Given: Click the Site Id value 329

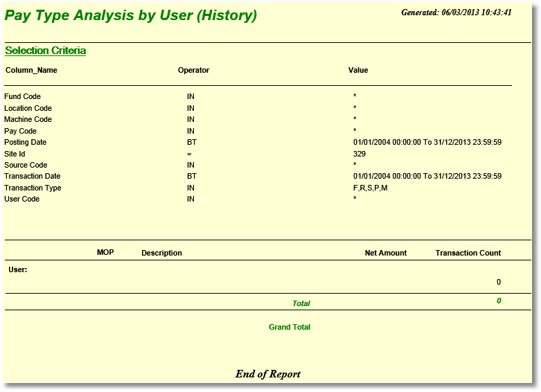Looking at the screenshot, I should click(360, 154).
